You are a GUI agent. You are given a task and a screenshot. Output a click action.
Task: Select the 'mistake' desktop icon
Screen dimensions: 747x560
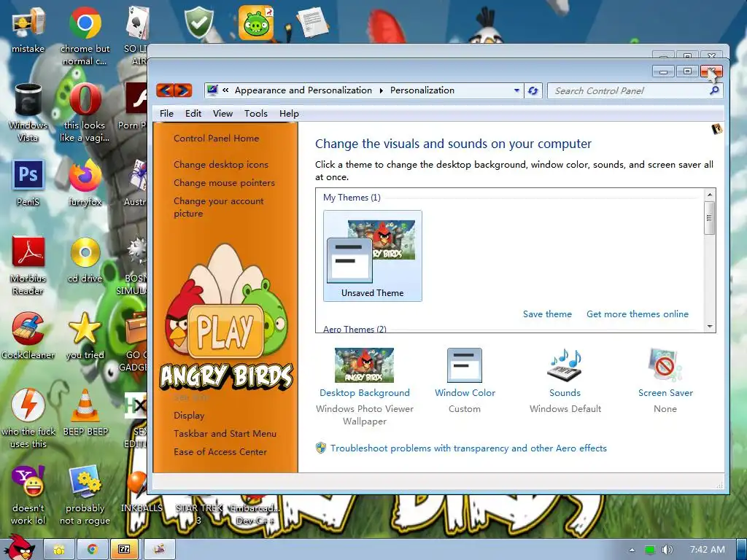click(x=28, y=31)
